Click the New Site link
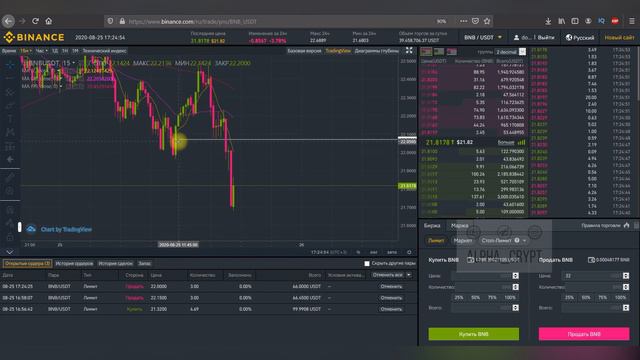The width and height of the screenshot is (640, 360). coord(619,38)
